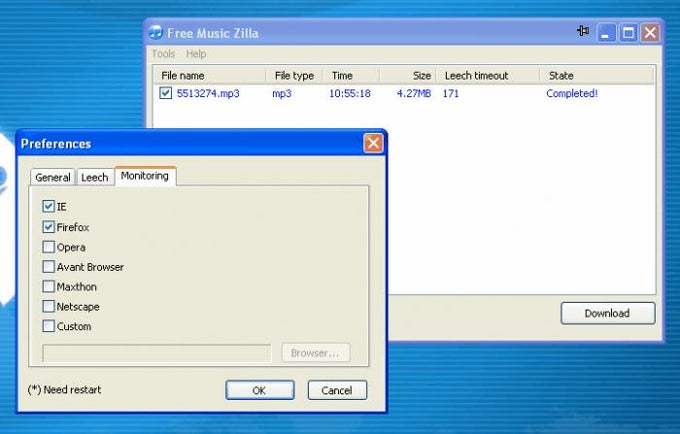Click OK in Preferences dialog

260,390
